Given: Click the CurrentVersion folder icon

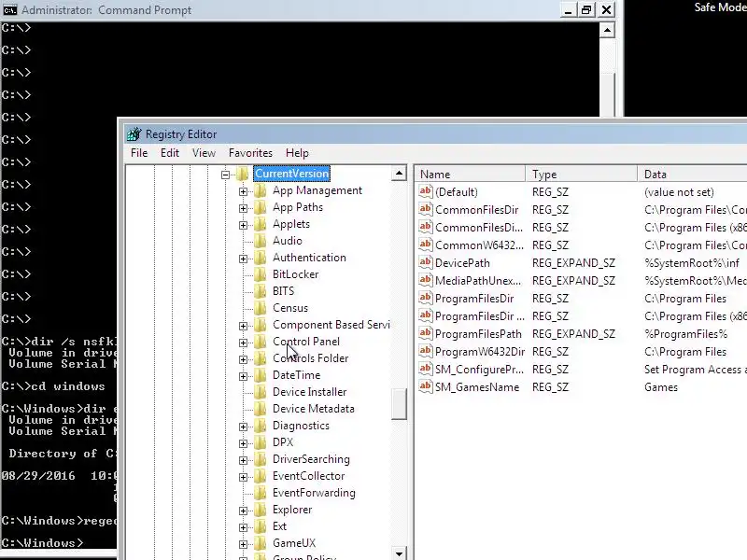Looking at the screenshot, I should (243, 174).
